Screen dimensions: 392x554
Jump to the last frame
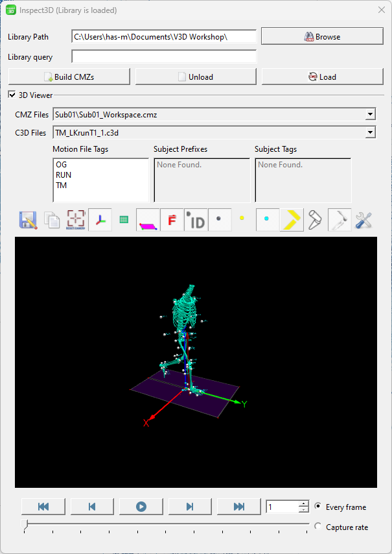(x=239, y=507)
